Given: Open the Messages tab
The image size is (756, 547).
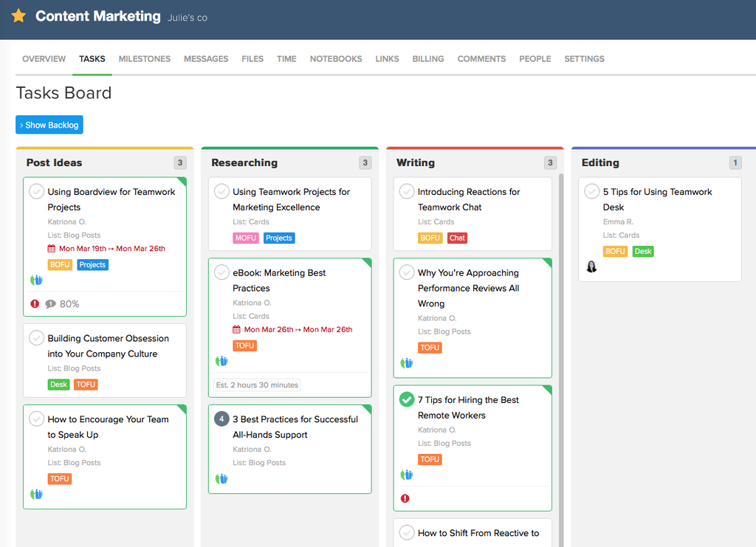Looking at the screenshot, I should 206,59.
